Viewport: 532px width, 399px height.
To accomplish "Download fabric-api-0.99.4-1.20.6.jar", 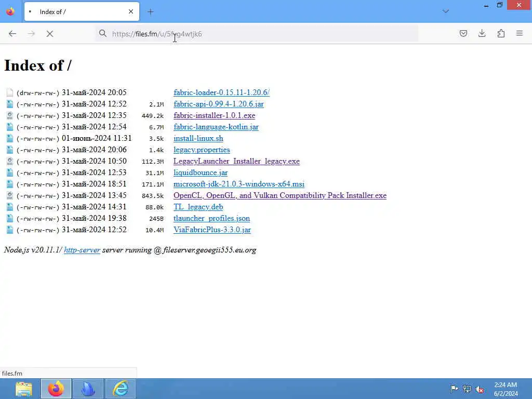I will coord(219,104).
